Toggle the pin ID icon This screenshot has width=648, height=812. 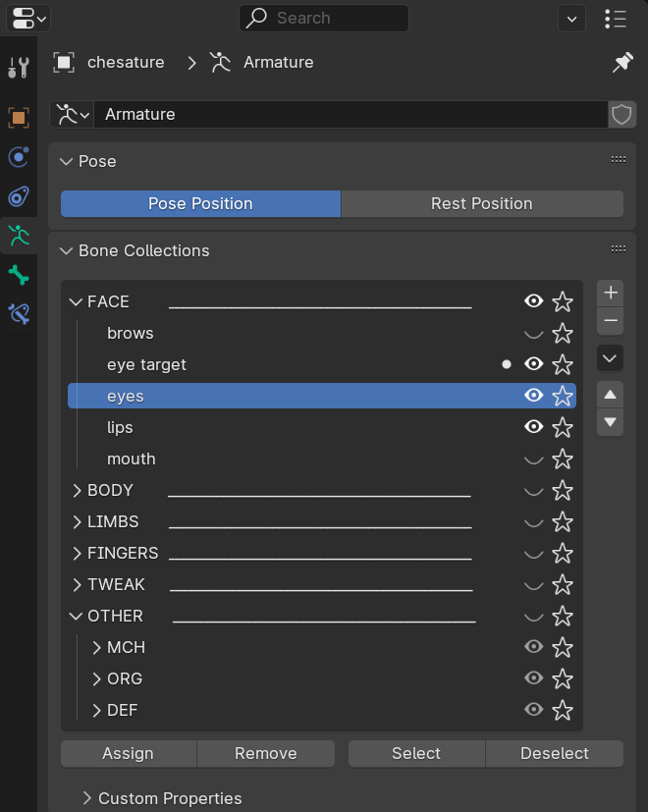pos(622,63)
